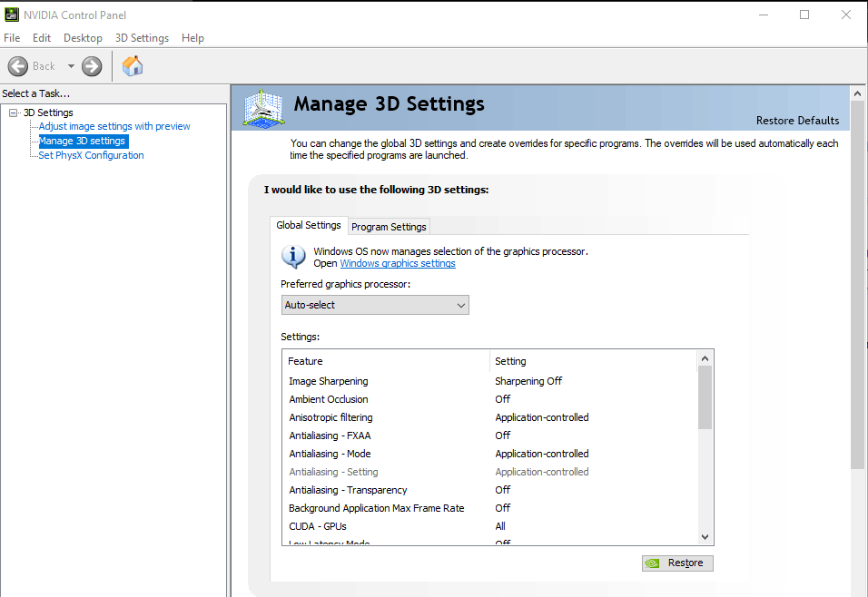Click the Feature column header
The image size is (868, 597).
coord(386,361)
